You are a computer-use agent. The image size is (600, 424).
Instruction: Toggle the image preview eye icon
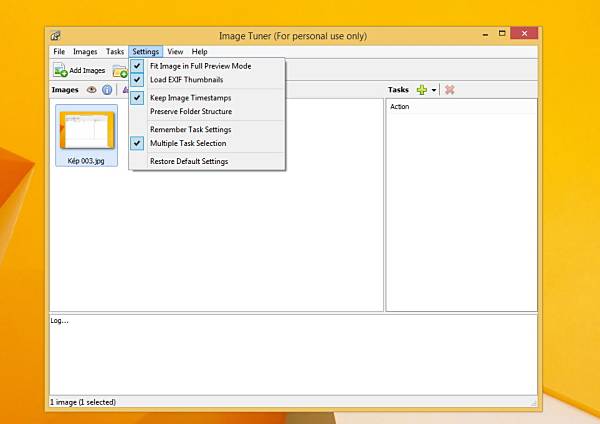[91, 90]
